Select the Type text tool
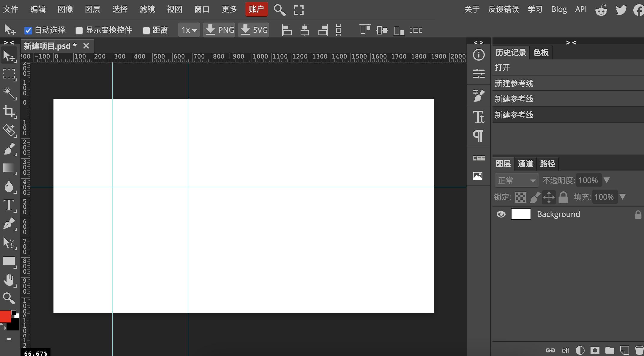The height and width of the screenshot is (356, 644). [9, 205]
